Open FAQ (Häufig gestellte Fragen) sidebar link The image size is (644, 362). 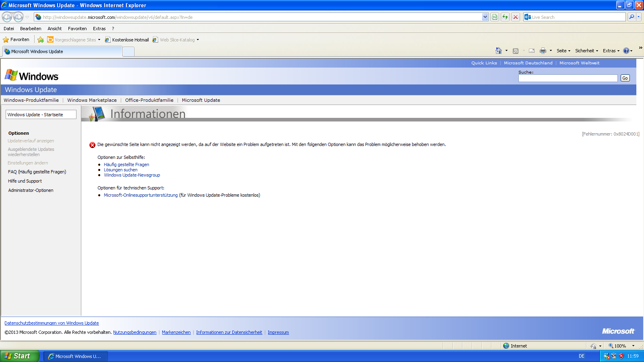(37, 172)
